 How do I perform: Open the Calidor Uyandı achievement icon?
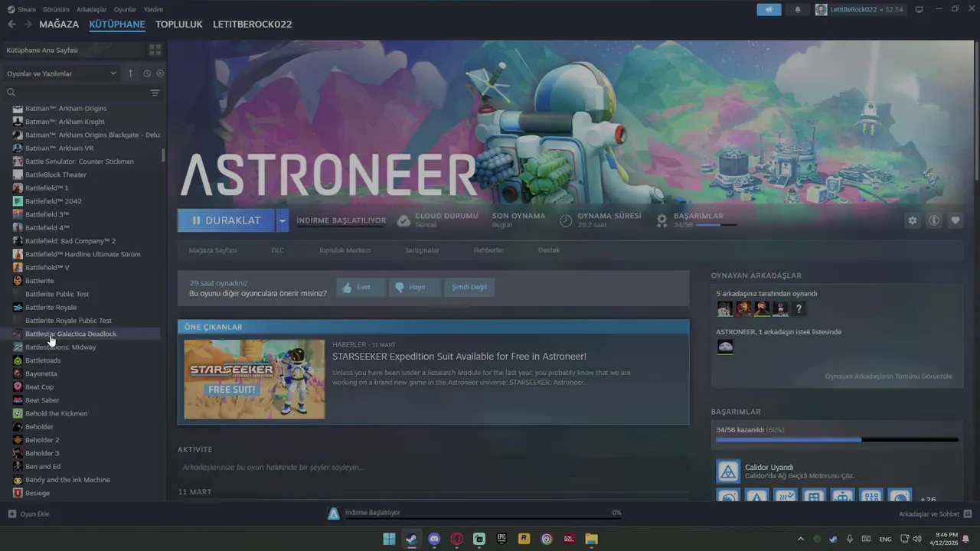click(x=728, y=471)
